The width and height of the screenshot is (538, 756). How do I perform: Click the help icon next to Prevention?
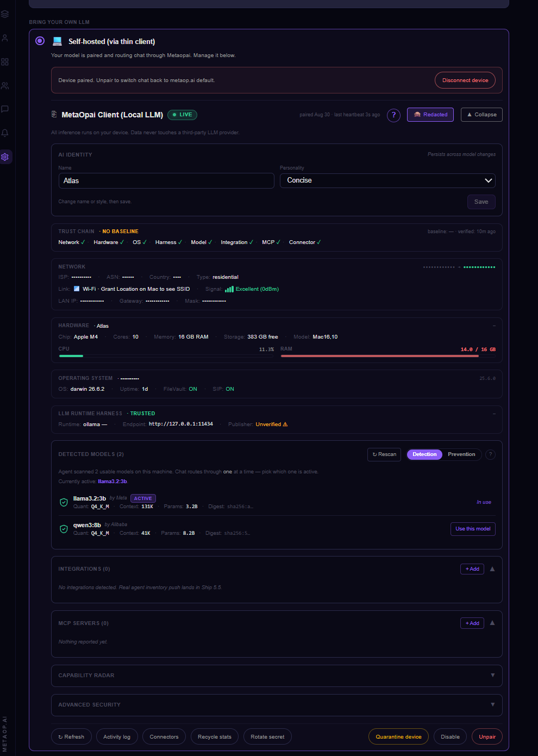coord(490,455)
